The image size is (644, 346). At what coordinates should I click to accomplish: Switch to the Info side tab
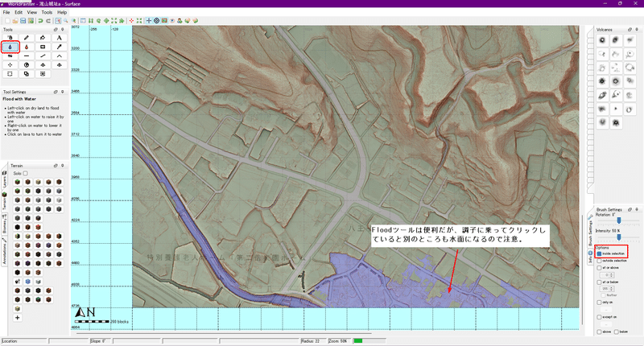tap(590, 257)
